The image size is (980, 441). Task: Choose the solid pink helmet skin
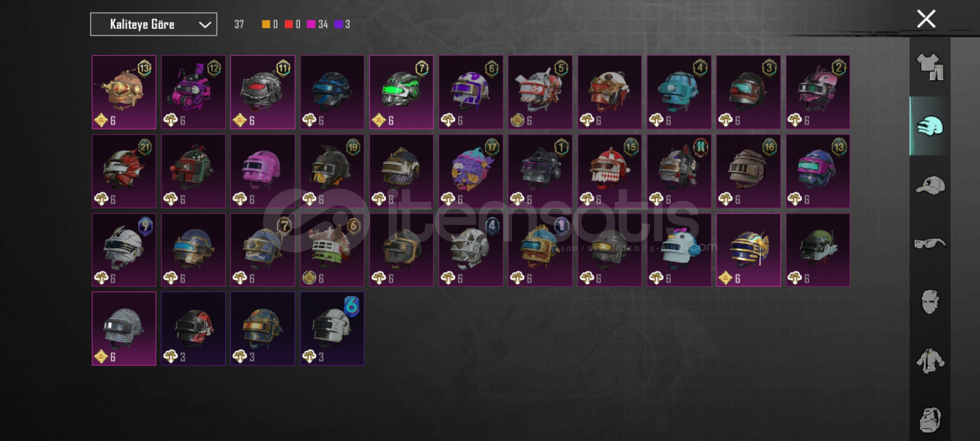pyautogui.click(x=263, y=171)
